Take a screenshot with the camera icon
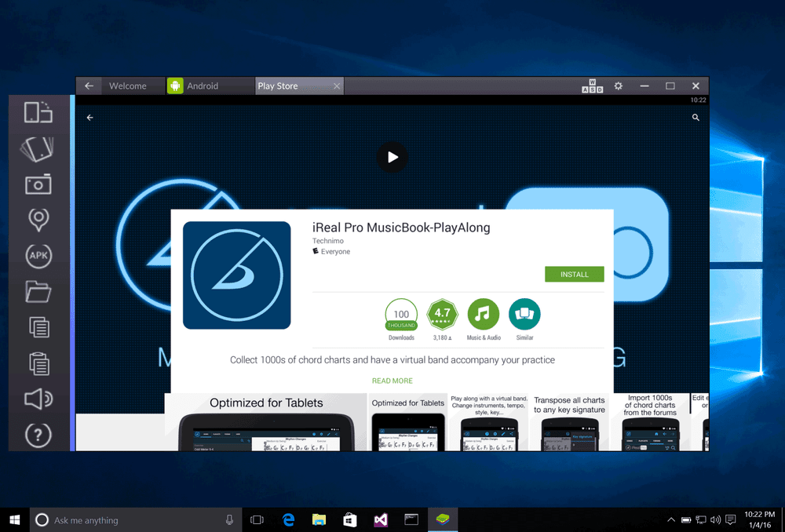 click(x=38, y=184)
